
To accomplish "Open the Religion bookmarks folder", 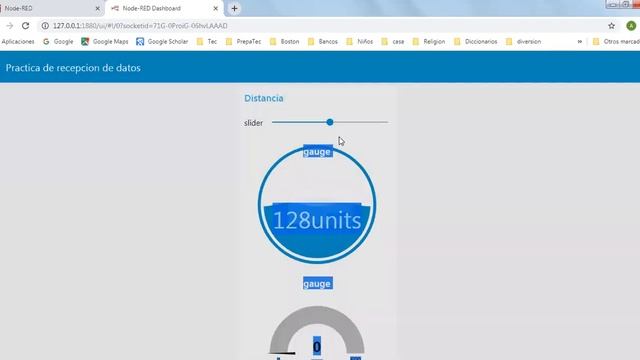I will (429, 42).
